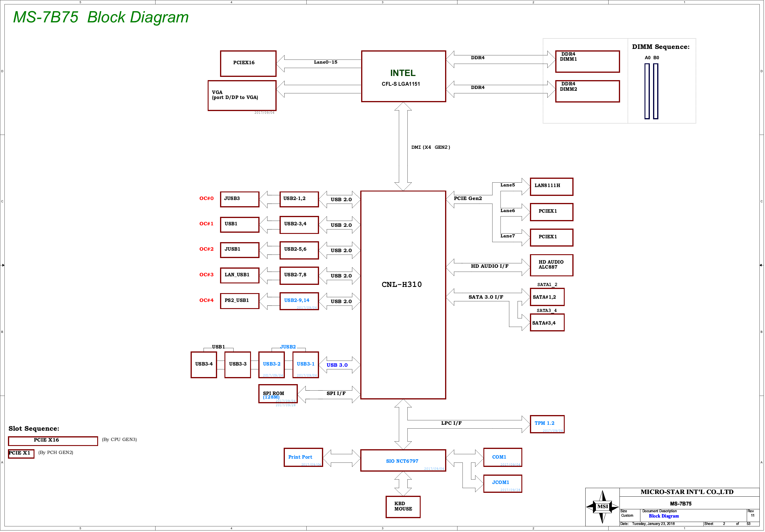Select the HD AUDIO ALC887 block
This screenshot has height=532, width=765.
[551, 265]
